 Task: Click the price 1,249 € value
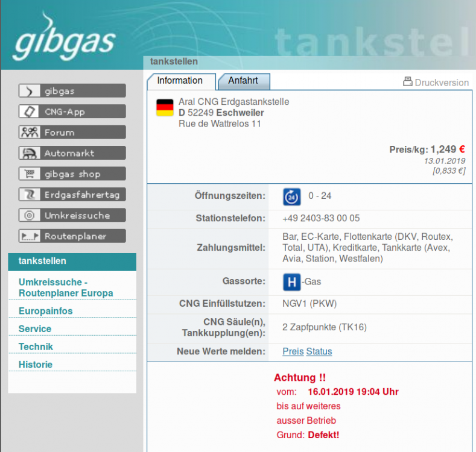click(x=448, y=149)
